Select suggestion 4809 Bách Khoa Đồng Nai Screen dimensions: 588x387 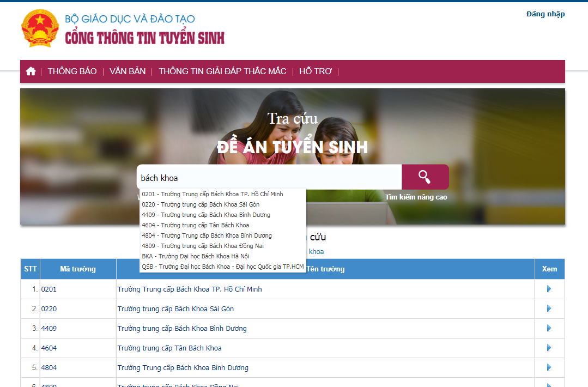pos(223,246)
